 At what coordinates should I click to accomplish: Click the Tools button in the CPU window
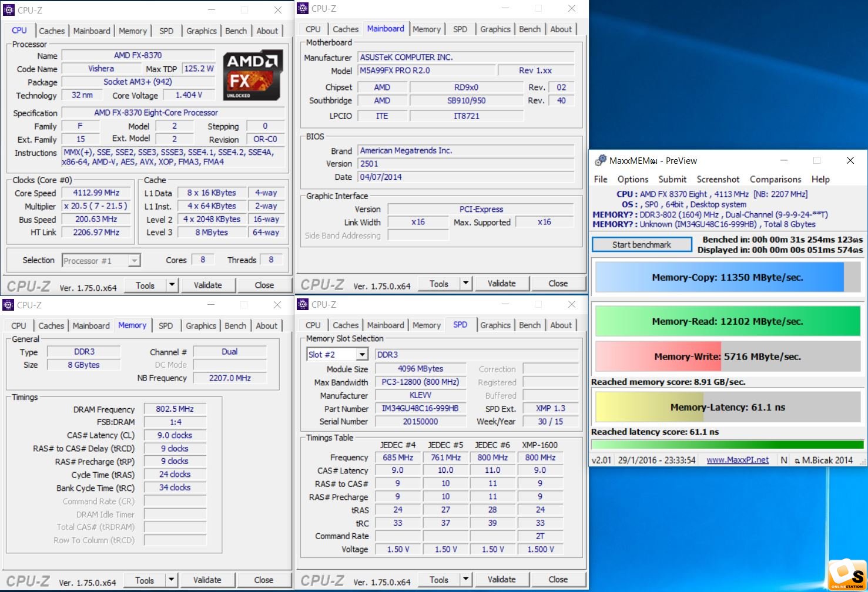[145, 285]
